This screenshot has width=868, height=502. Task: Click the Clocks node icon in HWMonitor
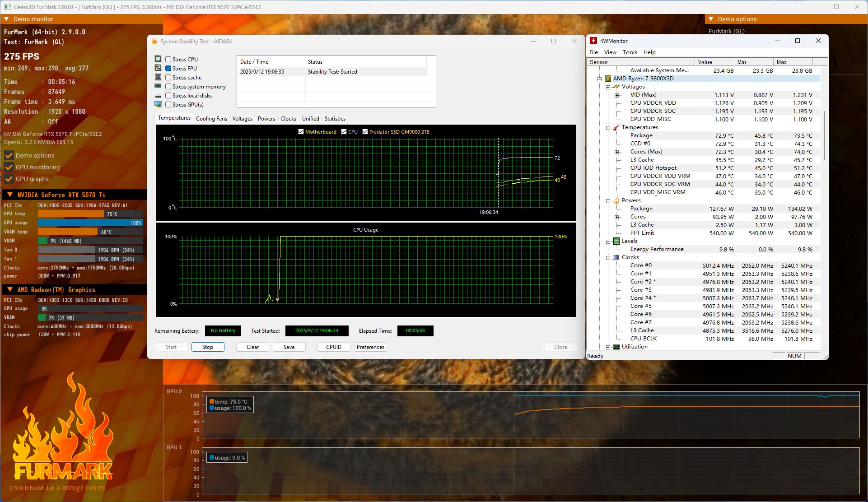(616, 257)
